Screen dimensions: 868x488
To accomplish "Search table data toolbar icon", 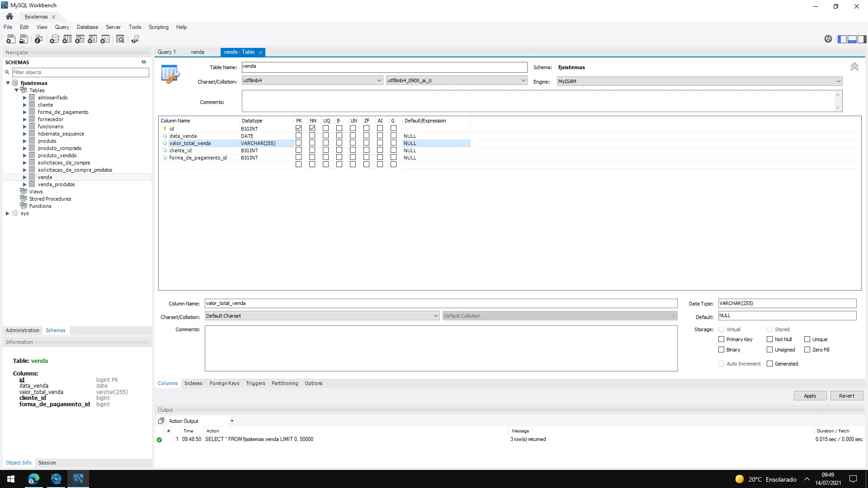I will pos(120,39).
